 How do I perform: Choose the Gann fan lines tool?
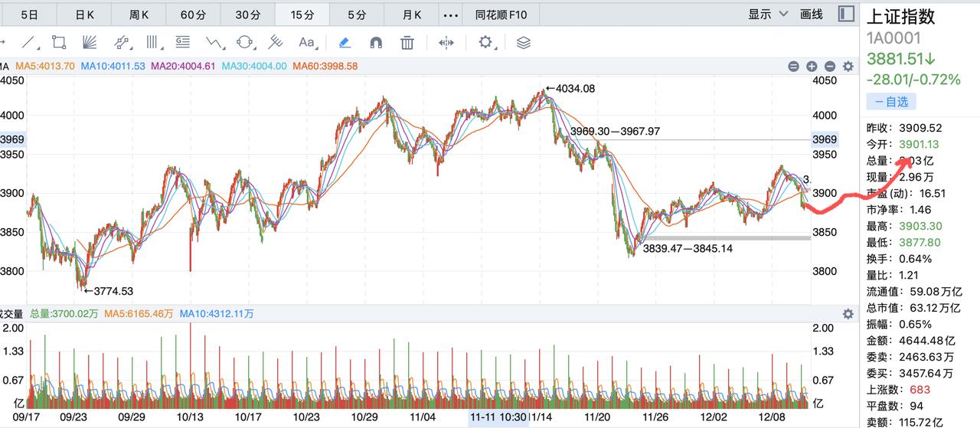(90, 42)
